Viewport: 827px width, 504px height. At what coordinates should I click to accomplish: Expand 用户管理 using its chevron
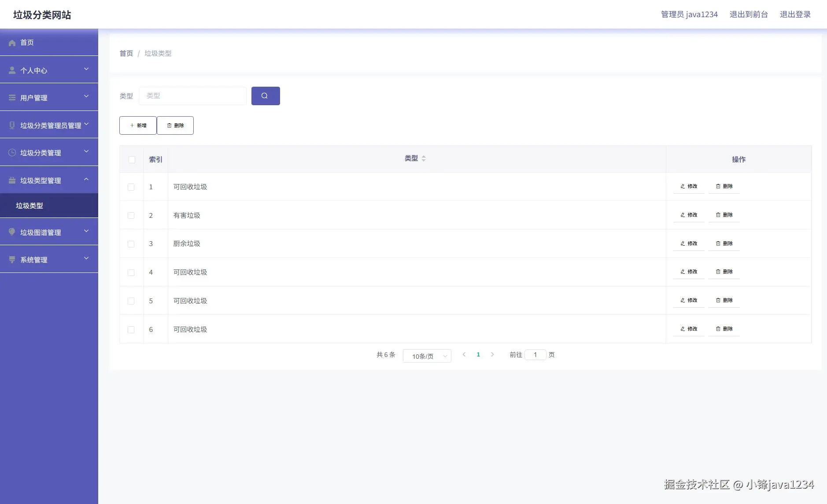pyautogui.click(x=86, y=96)
